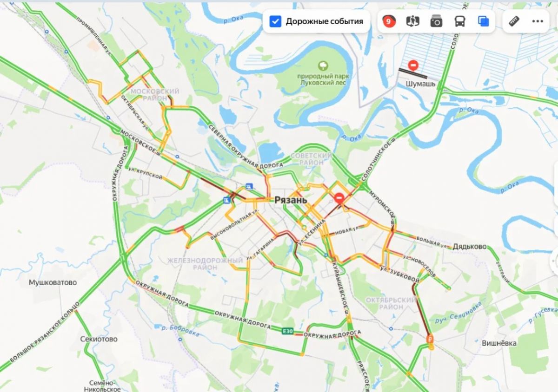Enable public transport layer bus icon
This screenshot has width=558, height=392.
[x=460, y=21]
